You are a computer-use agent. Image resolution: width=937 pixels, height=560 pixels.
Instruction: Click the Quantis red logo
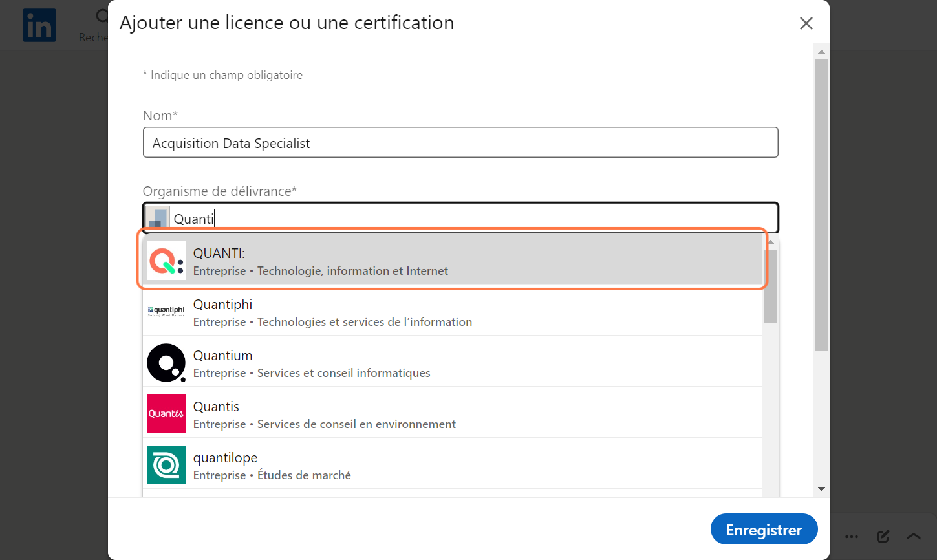[x=166, y=414]
